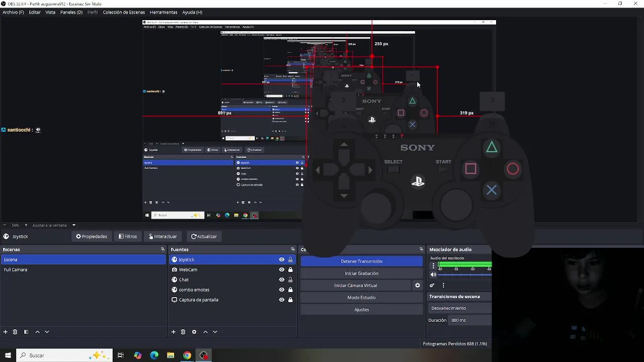Open virtual camera settings gear
This screenshot has height=362, width=644.
[418, 286]
